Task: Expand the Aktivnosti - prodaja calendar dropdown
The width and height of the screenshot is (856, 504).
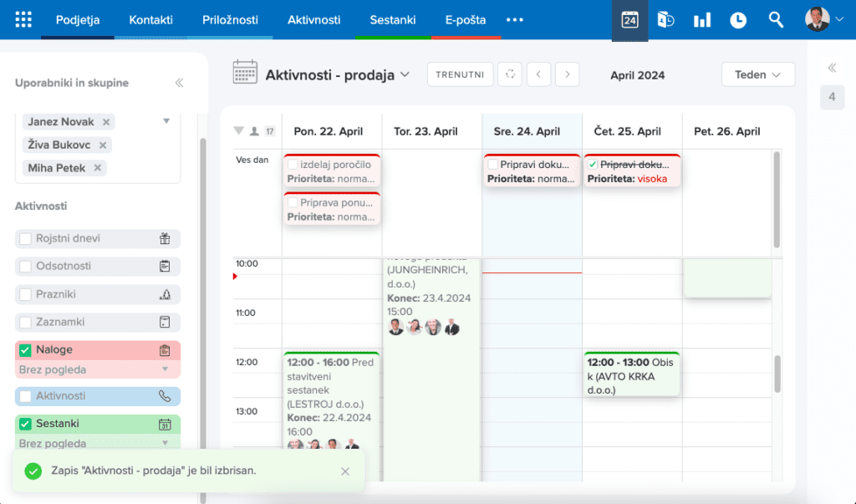Action: [x=405, y=74]
